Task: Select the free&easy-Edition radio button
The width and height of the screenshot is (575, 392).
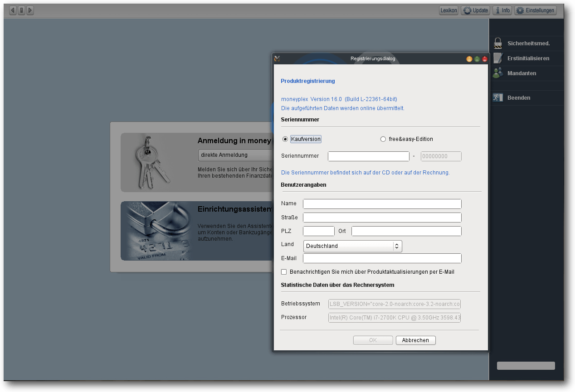Action: point(383,139)
